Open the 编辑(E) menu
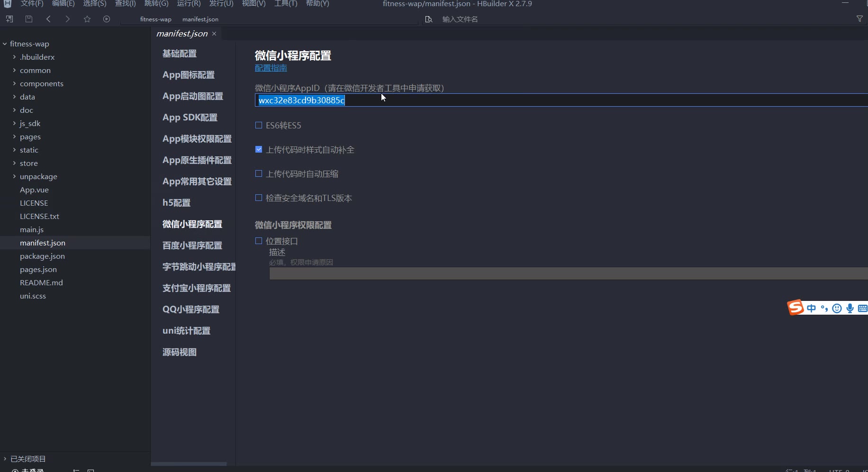 [63, 4]
